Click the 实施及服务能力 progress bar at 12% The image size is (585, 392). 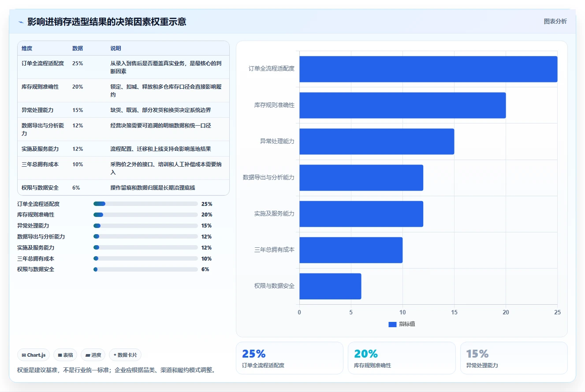(145, 248)
